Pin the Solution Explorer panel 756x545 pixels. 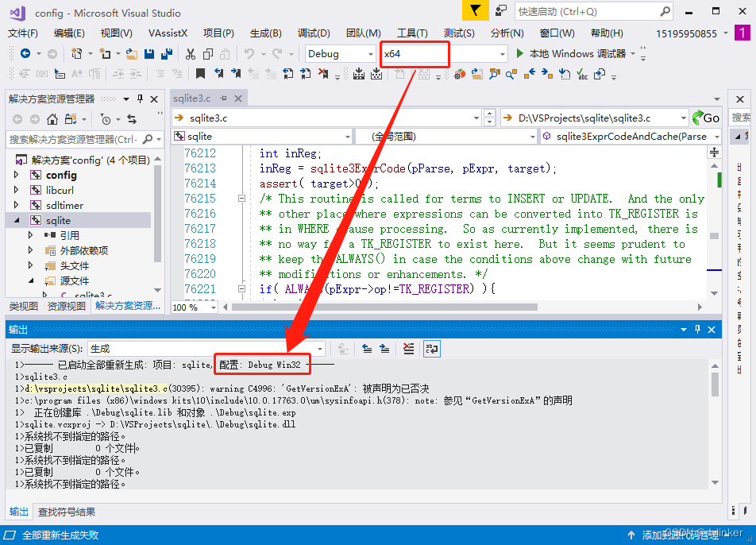[x=141, y=99]
